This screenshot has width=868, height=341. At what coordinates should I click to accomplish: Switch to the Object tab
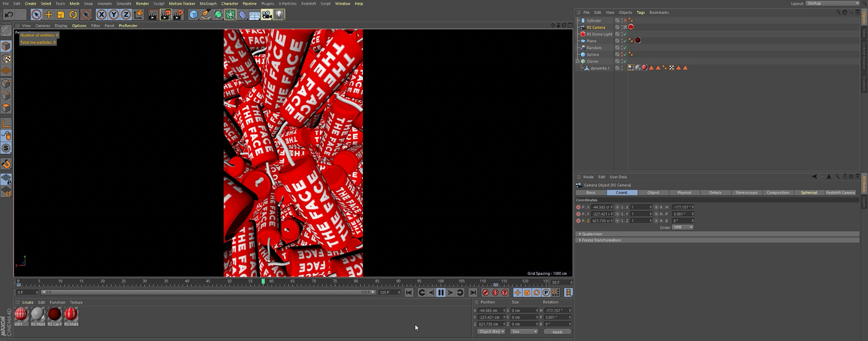click(653, 193)
